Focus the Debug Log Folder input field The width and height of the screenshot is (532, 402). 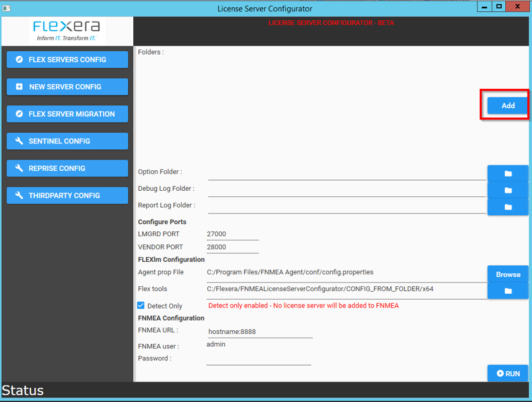point(347,190)
